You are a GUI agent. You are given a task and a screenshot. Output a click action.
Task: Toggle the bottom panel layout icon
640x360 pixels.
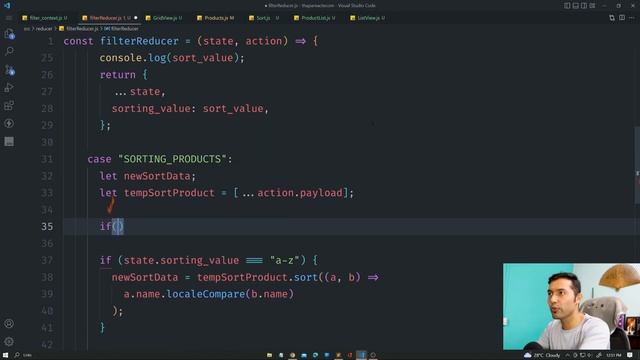(576, 6)
